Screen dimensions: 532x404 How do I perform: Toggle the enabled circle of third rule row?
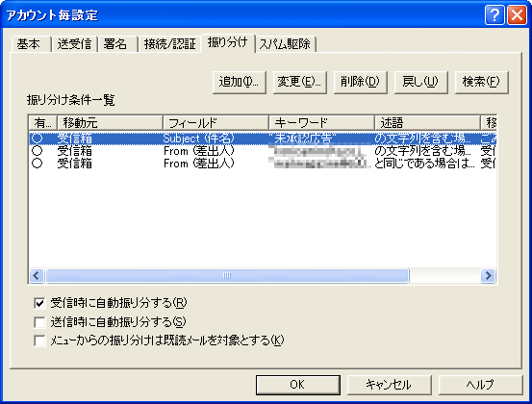click(37, 164)
